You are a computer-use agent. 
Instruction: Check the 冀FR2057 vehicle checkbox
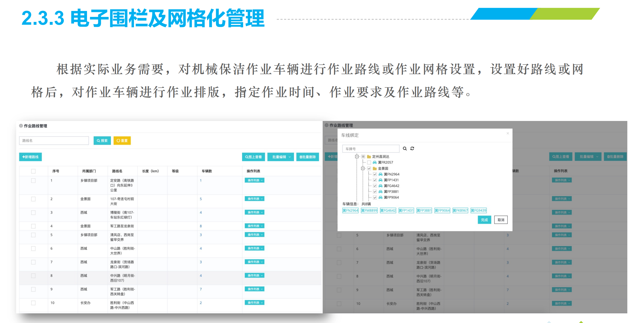[369, 162]
